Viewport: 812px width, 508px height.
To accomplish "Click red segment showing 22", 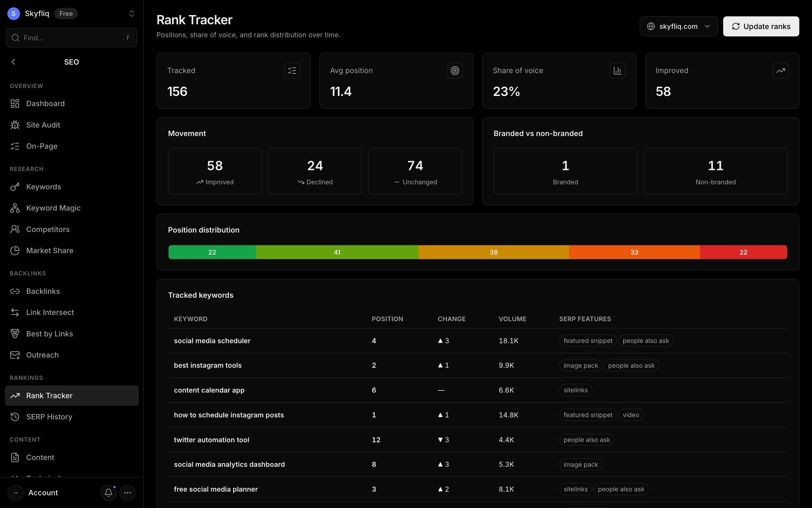I will [743, 252].
